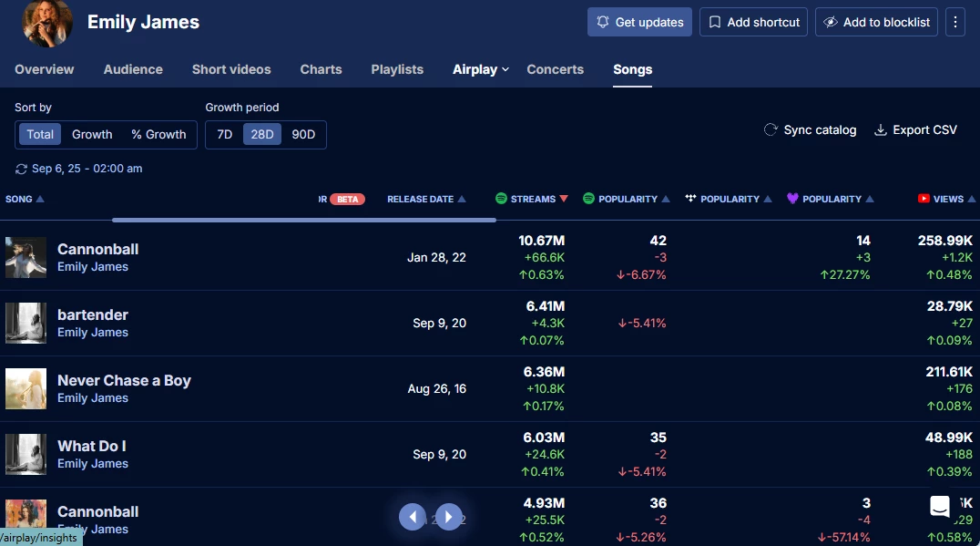
Task: Click 6.41M streams value for bartender
Action: [545, 306]
